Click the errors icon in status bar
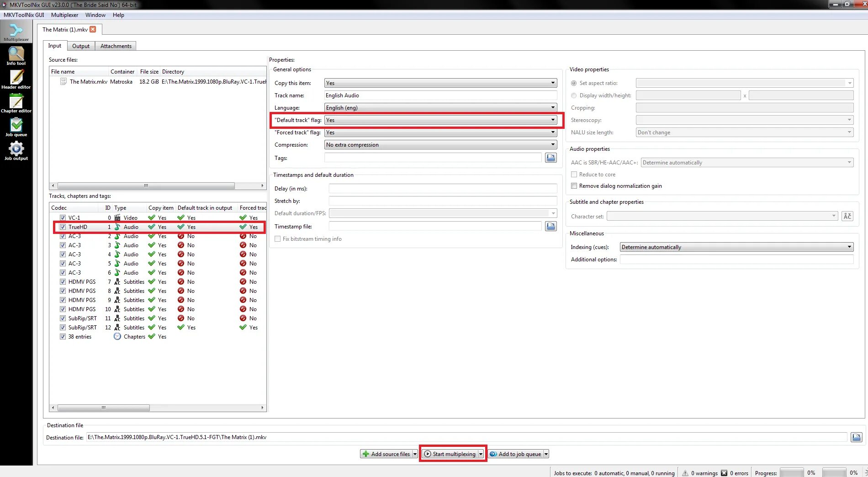The image size is (868, 477). coord(724,473)
